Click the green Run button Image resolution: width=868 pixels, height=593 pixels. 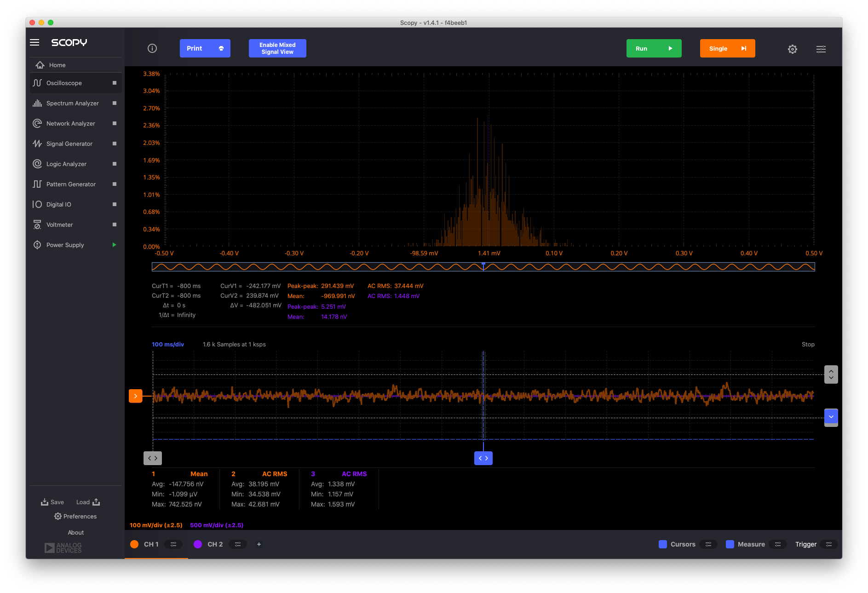(654, 48)
